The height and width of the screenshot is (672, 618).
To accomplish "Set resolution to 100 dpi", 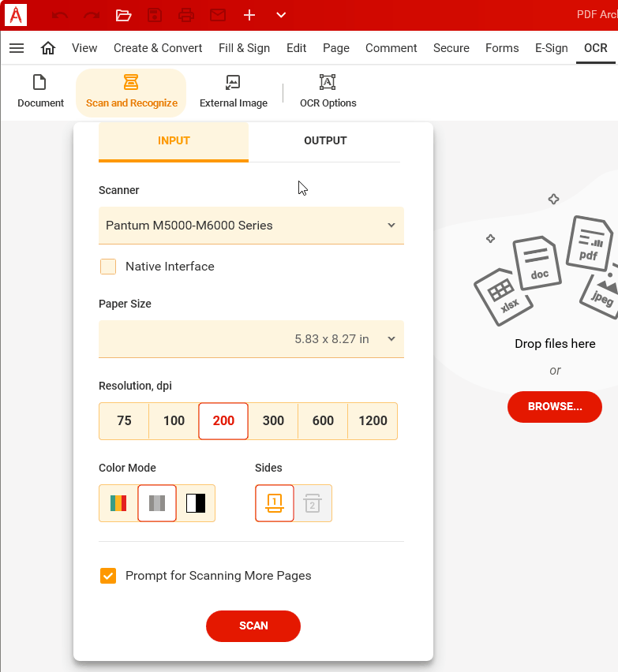I will pos(174,421).
